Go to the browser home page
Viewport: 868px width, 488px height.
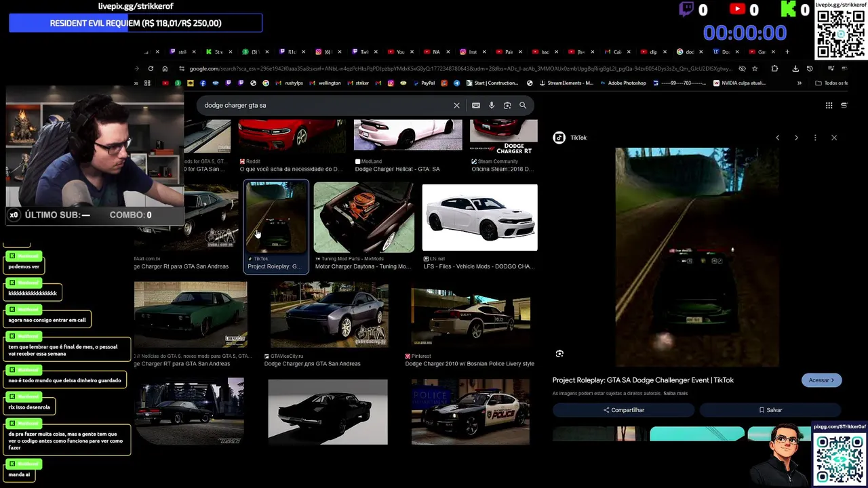[165, 68]
